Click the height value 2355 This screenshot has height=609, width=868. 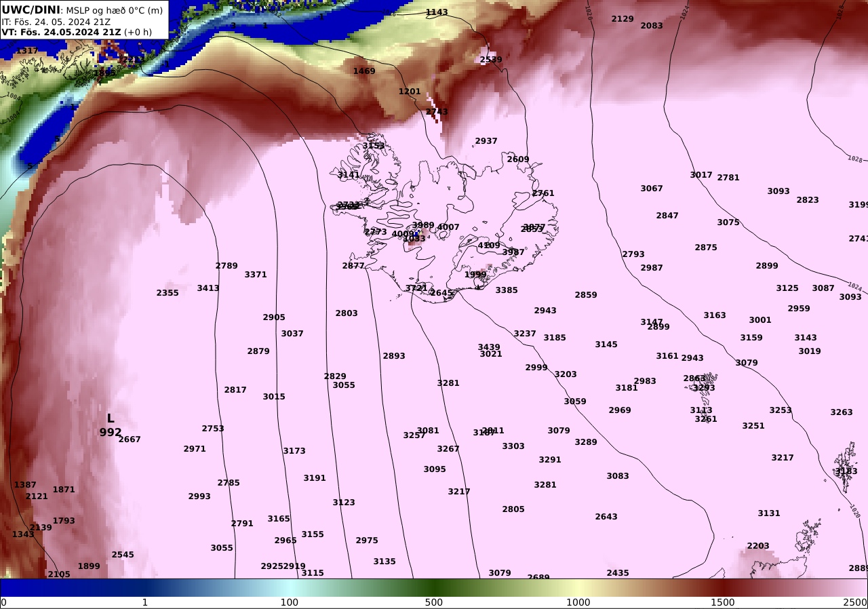point(167,293)
